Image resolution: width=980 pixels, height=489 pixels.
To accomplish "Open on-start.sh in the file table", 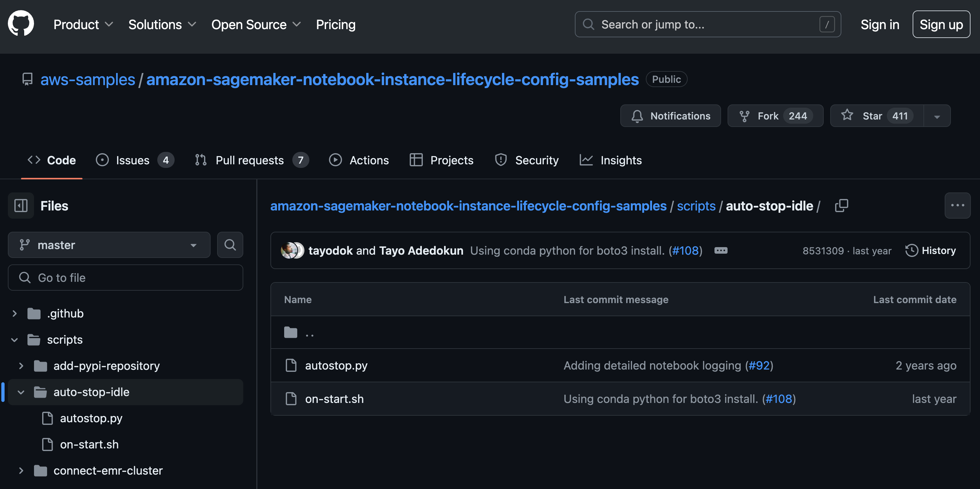I will [335, 399].
